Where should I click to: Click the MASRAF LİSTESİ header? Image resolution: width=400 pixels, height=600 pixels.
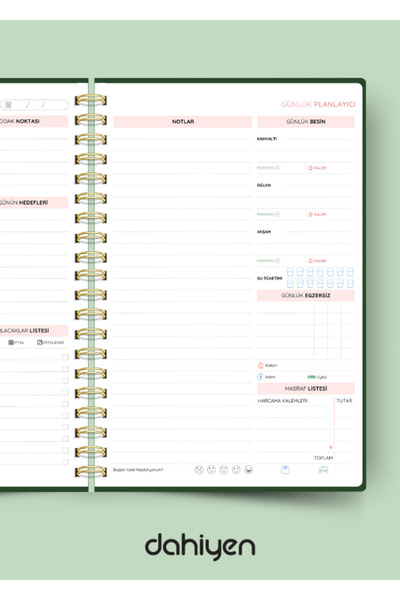click(306, 389)
